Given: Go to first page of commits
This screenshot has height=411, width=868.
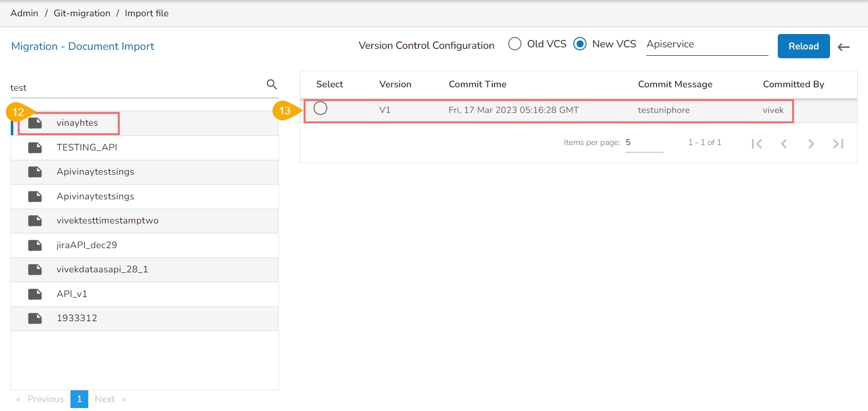Looking at the screenshot, I should point(757,144).
